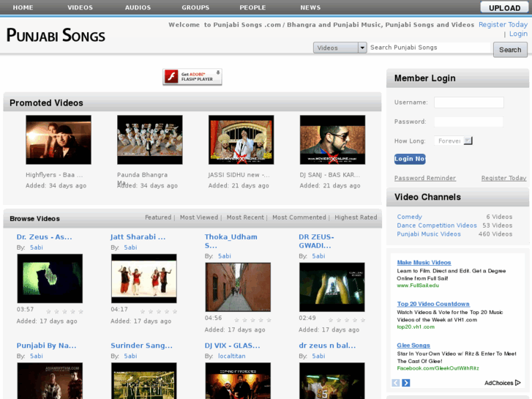Open the GROUPS menu

coord(195,7)
